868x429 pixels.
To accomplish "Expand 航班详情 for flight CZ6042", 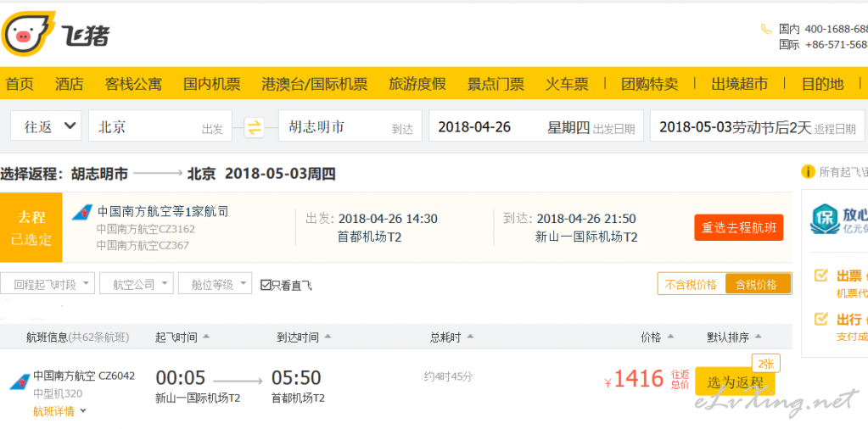I will pos(59,411).
